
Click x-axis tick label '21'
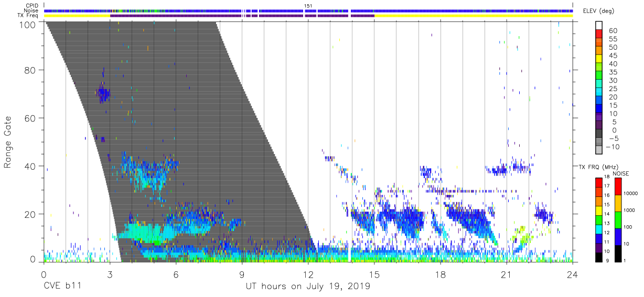click(507, 274)
